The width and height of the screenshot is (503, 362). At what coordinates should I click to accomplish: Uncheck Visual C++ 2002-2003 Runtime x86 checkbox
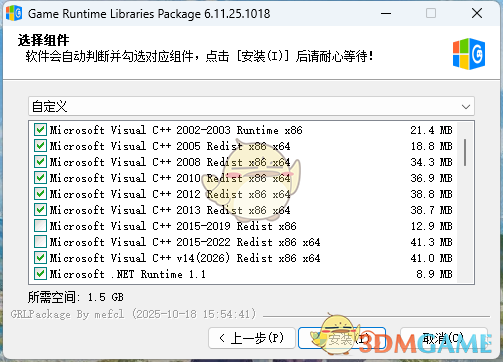[x=40, y=130]
